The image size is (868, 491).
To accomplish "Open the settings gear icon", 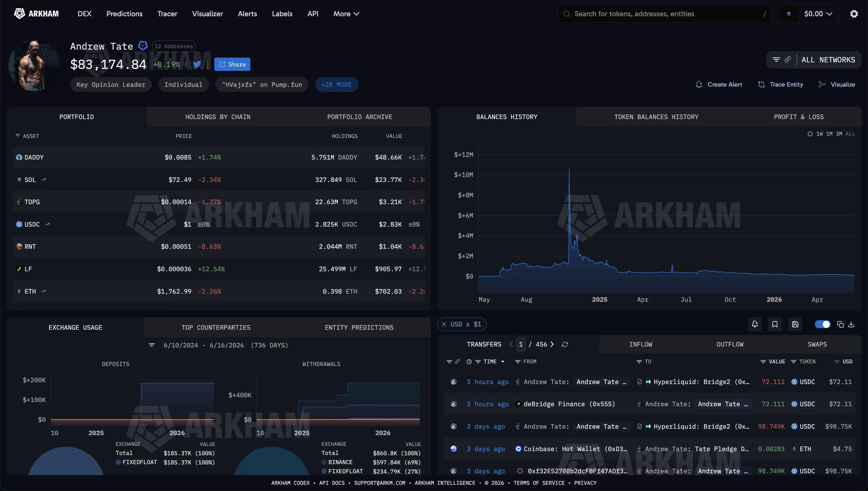I will (854, 14).
